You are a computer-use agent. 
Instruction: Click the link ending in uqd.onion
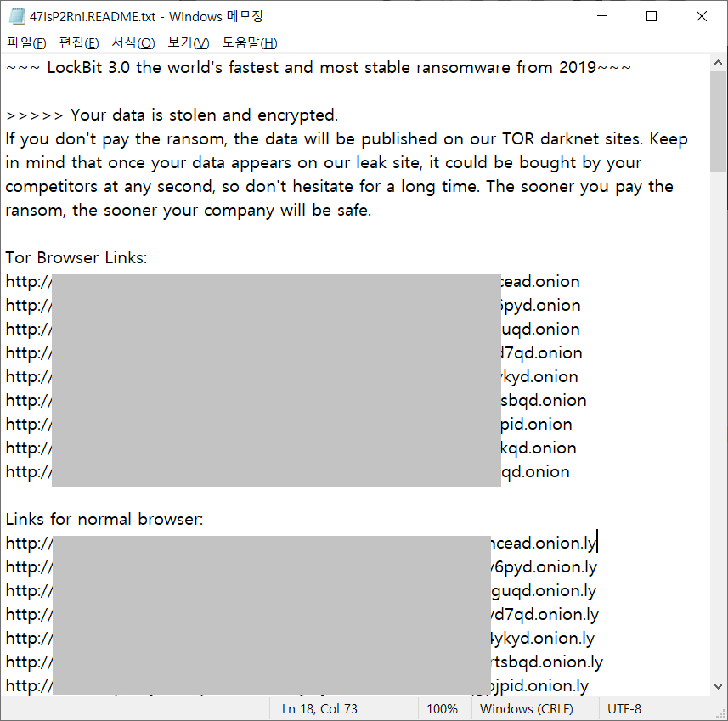pos(292,330)
